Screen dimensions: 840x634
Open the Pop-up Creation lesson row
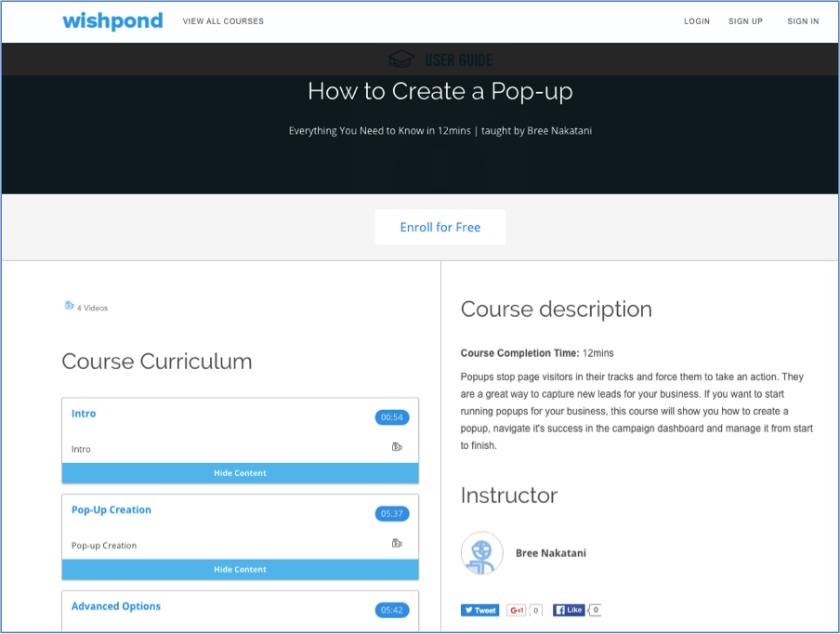(240, 545)
